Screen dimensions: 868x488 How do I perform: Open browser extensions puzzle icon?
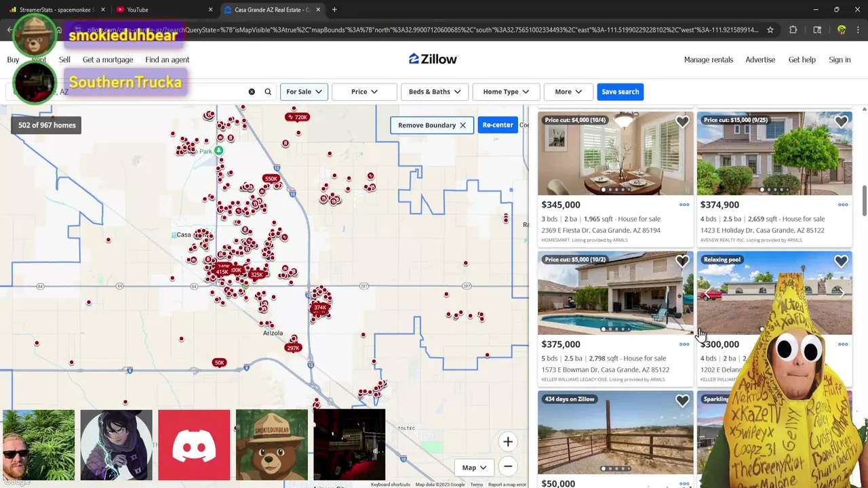pos(793,30)
